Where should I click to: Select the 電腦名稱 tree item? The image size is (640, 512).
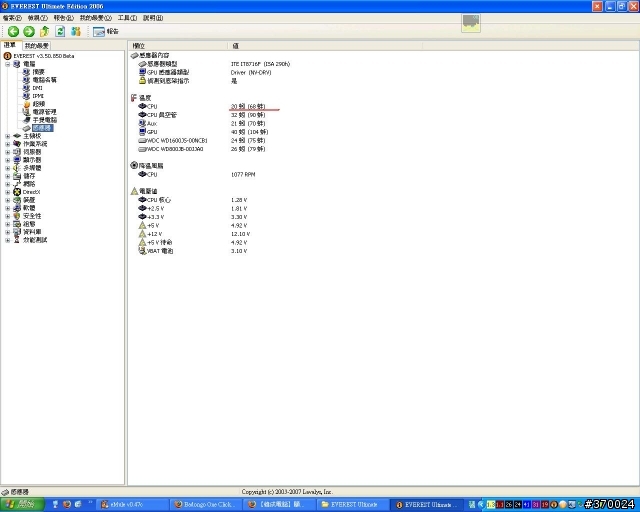(44, 80)
